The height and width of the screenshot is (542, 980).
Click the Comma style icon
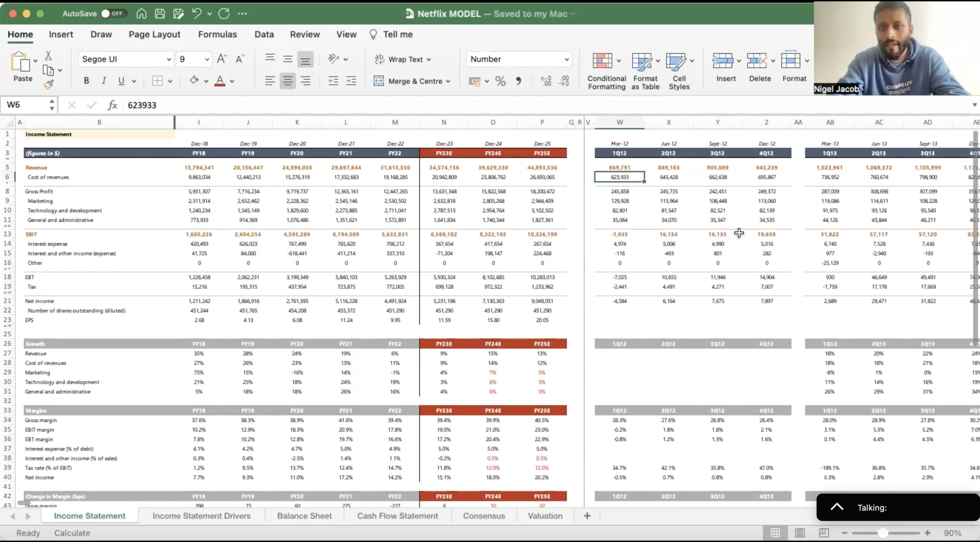518,81
